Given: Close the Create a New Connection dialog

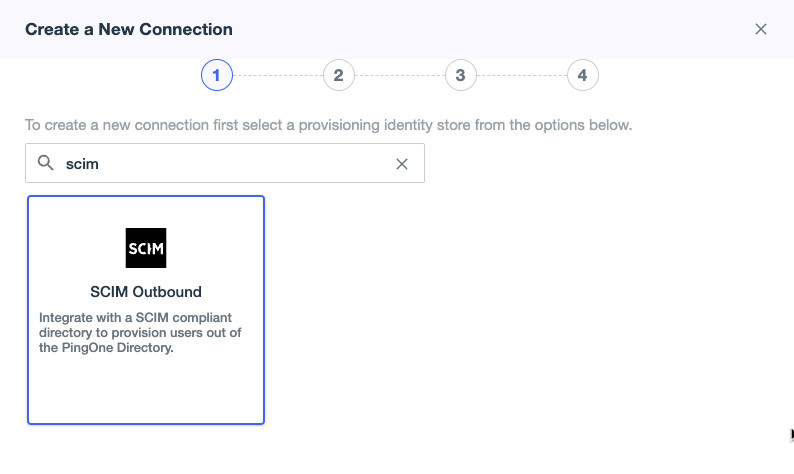Looking at the screenshot, I should point(761,29).
